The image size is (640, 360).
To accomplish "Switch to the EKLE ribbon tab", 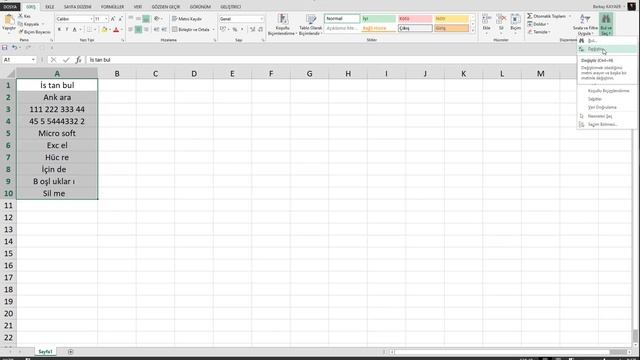I will [49, 7].
